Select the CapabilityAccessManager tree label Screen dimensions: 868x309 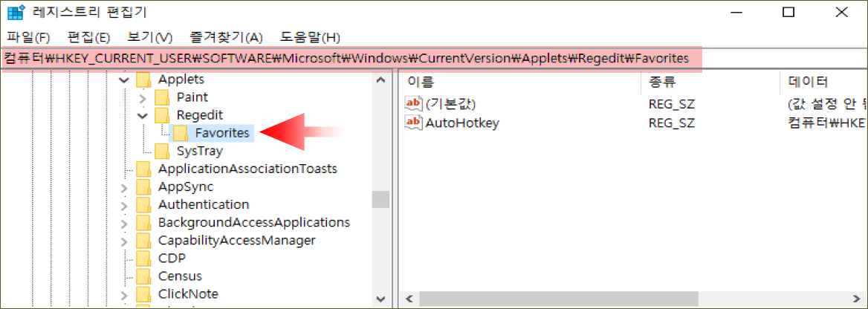point(236,241)
